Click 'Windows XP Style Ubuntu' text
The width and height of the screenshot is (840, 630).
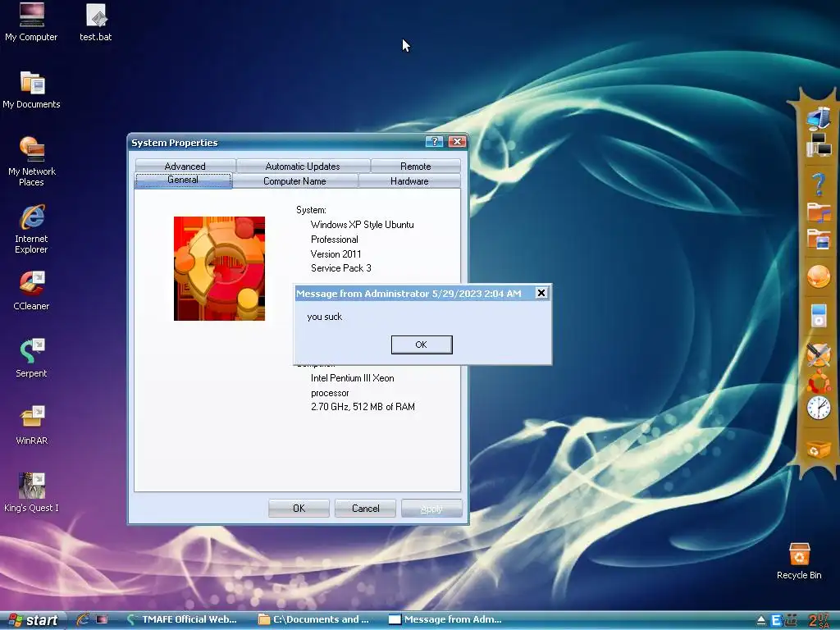click(362, 225)
